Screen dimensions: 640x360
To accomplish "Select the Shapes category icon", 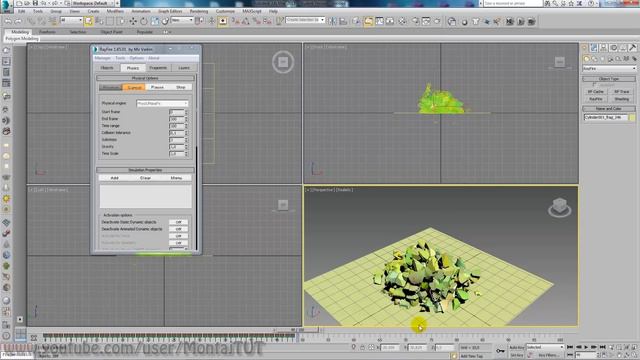I will [x=594, y=59].
